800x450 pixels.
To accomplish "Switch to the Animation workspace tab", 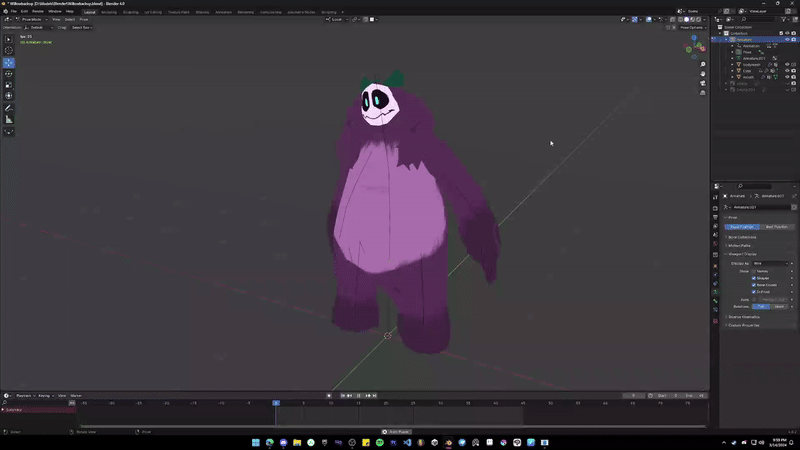I will (223, 12).
